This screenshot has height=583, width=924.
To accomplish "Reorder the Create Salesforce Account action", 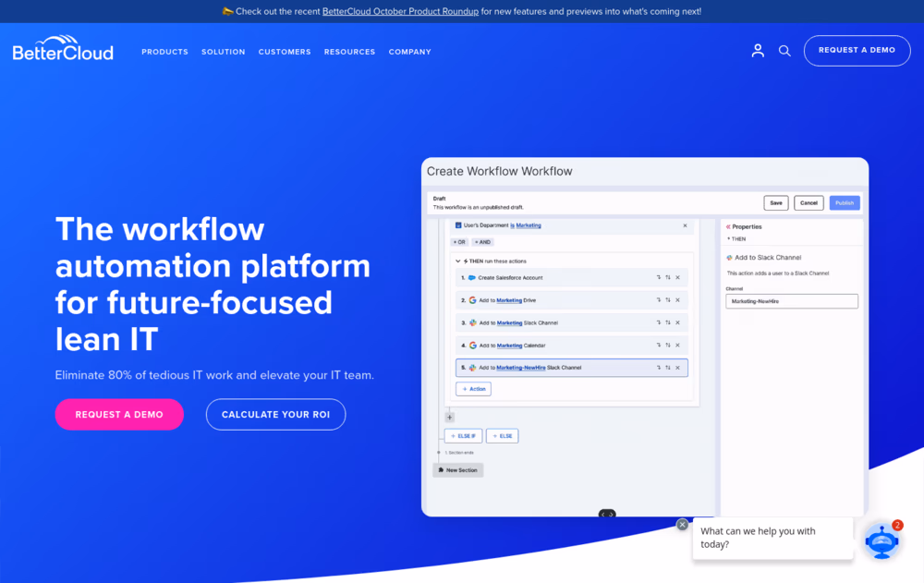I will pos(668,277).
